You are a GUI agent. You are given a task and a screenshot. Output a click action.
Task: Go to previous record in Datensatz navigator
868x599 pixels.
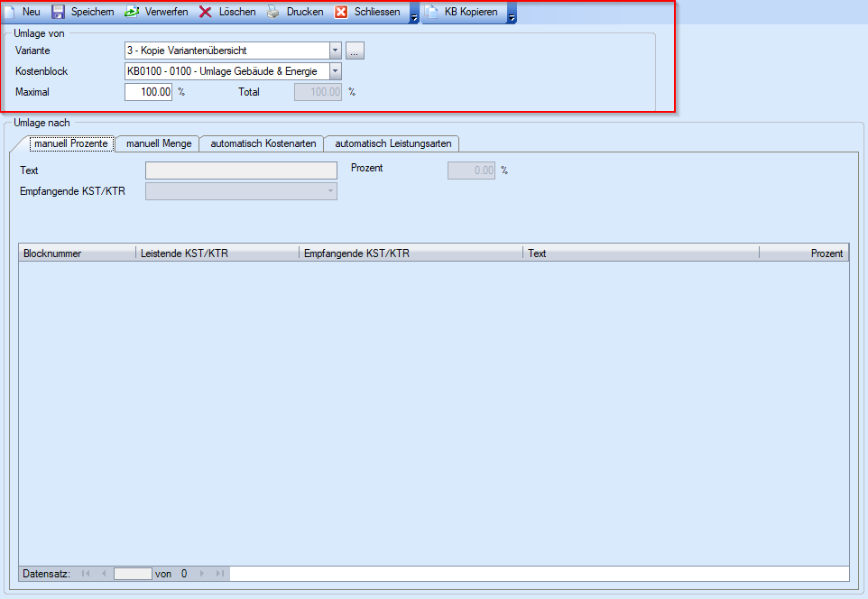tap(104, 574)
